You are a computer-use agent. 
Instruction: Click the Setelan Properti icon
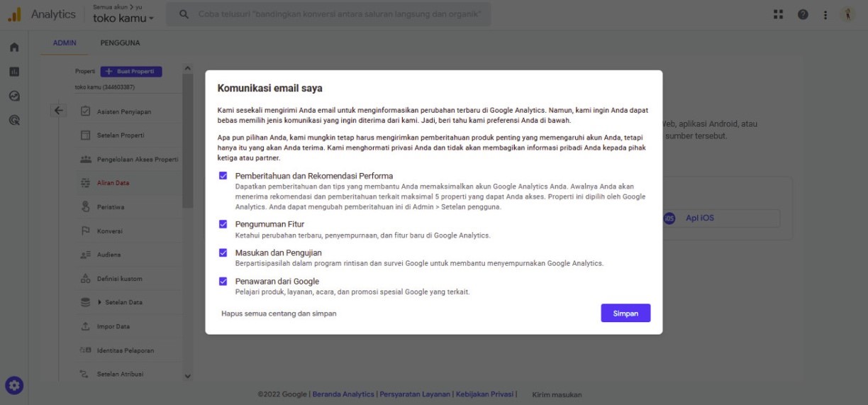coord(85,135)
